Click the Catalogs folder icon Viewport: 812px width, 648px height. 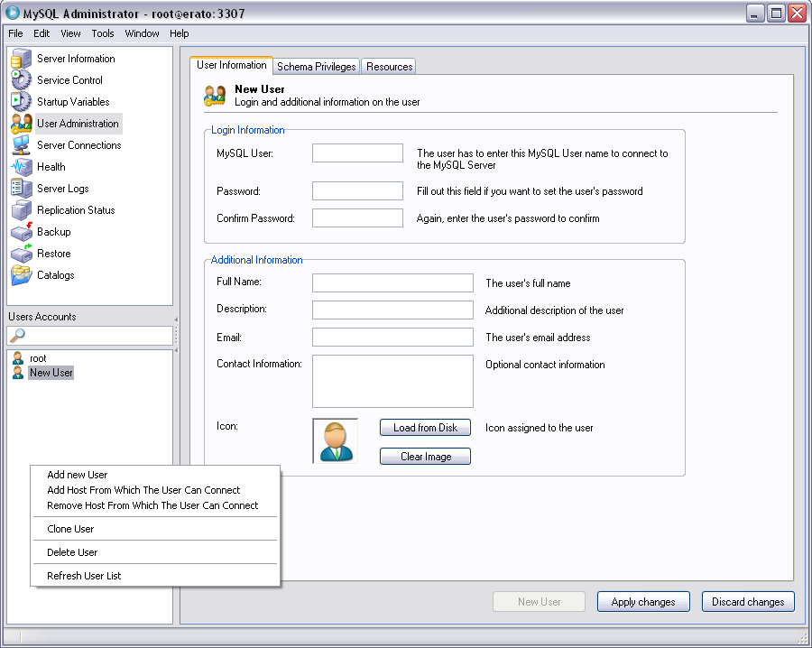[22, 275]
